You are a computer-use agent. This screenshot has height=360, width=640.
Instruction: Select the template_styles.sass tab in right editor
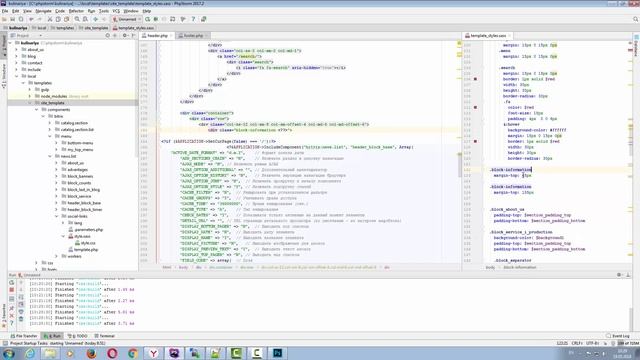pos(488,36)
